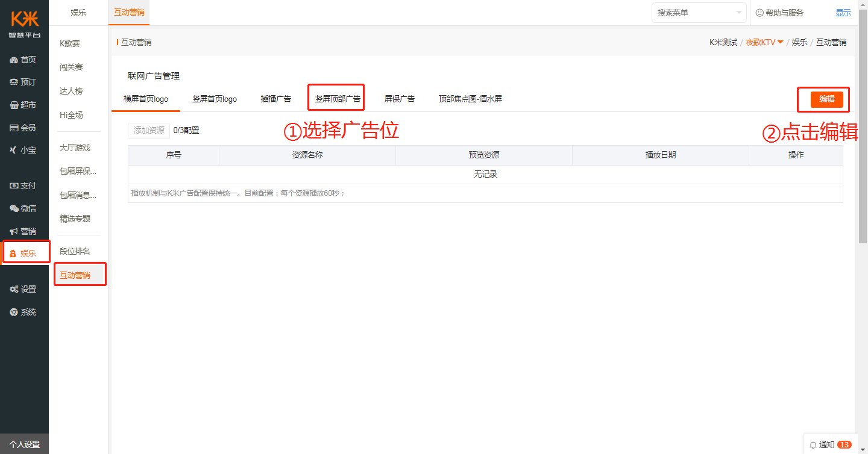Open 支付 in the left sidebar

24,185
